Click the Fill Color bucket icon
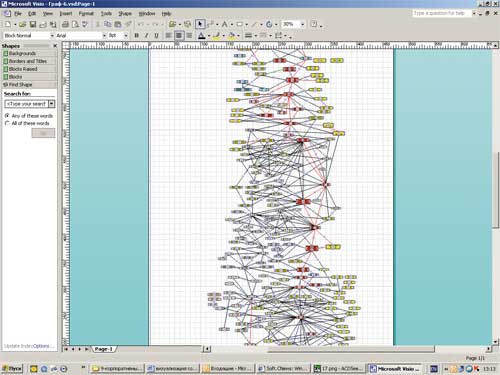Image resolution: width=500 pixels, height=375 pixels. pos(232,36)
